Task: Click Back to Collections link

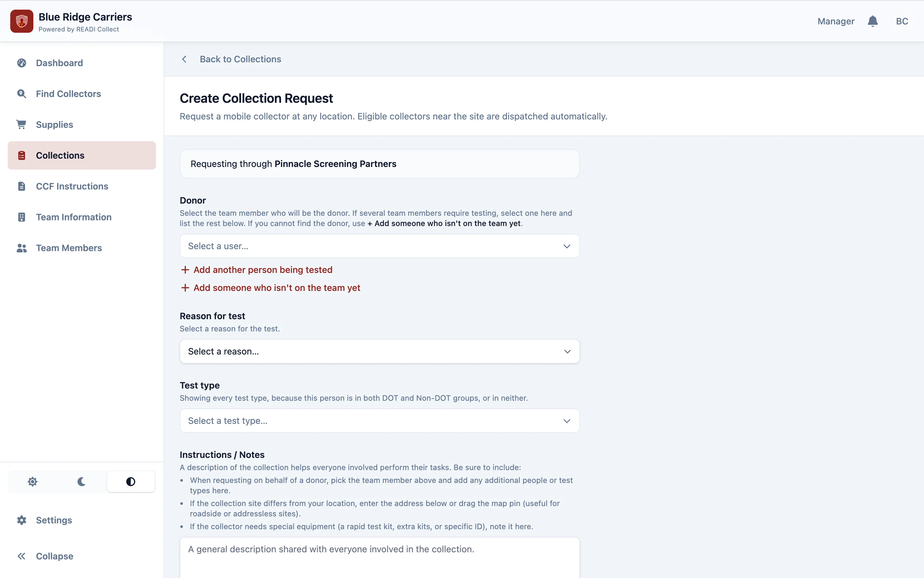Action: [240, 59]
